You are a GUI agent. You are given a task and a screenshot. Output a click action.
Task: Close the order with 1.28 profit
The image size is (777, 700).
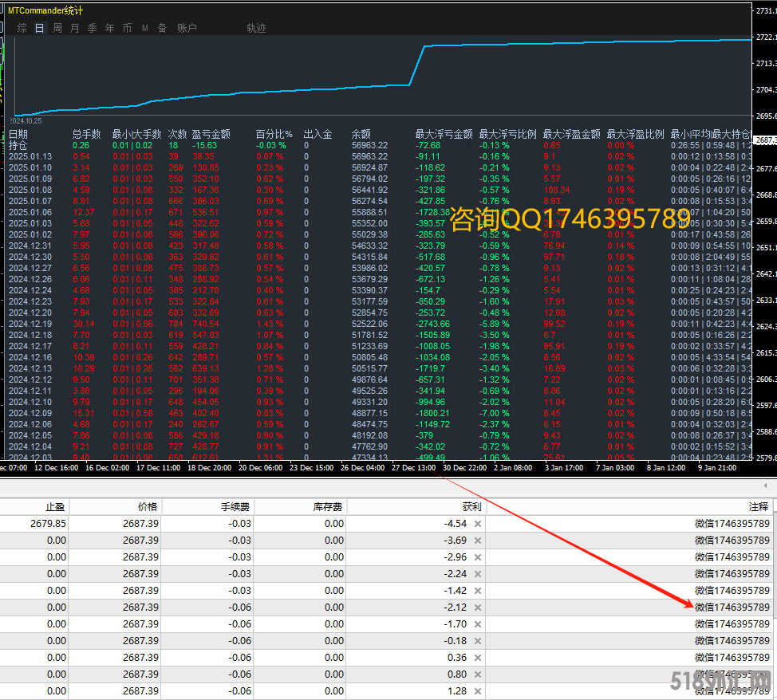click(478, 691)
